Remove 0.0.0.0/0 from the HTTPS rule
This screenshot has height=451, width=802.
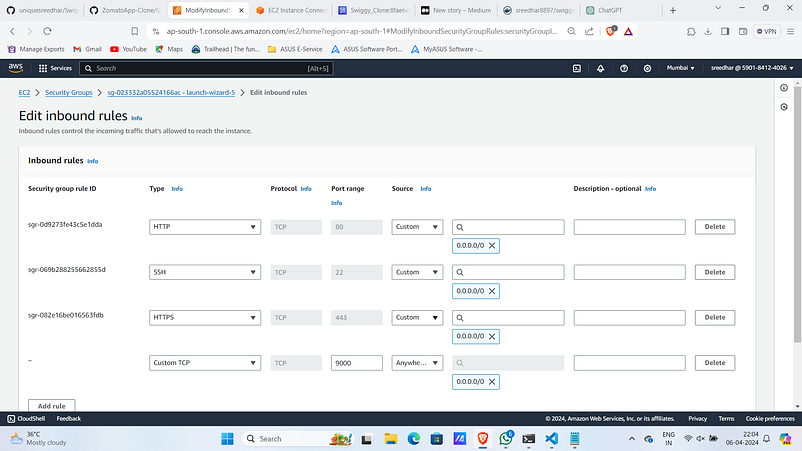pyautogui.click(x=492, y=336)
